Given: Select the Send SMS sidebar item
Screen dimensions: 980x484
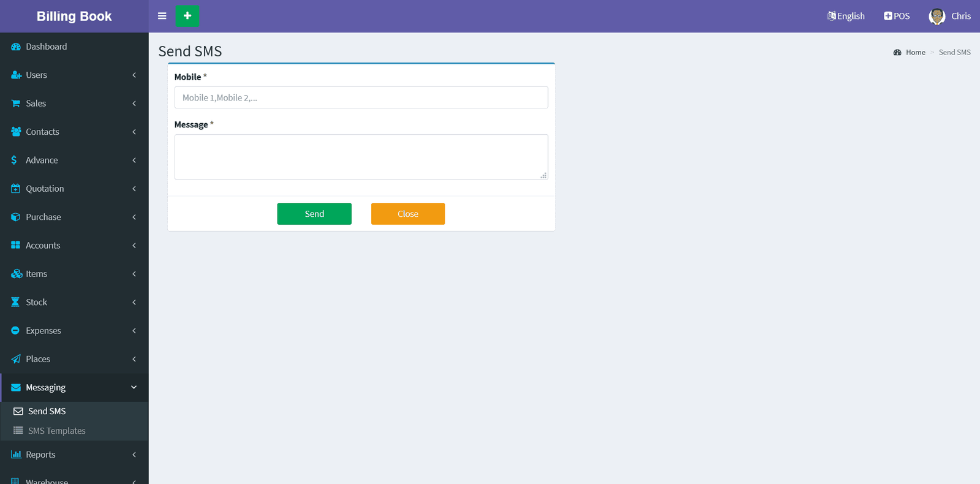Looking at the screenshot, I should [47, 411].
